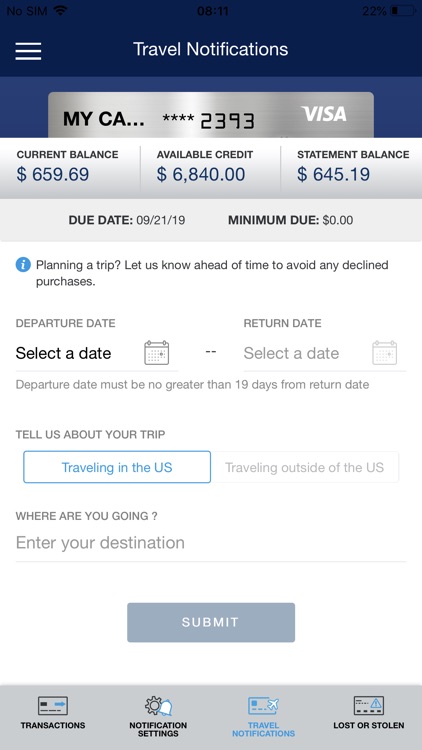This screenshot has width=422, height=750.
Task: Tap the Visa card image ending 2393
Action: click(x=211, y=115)
